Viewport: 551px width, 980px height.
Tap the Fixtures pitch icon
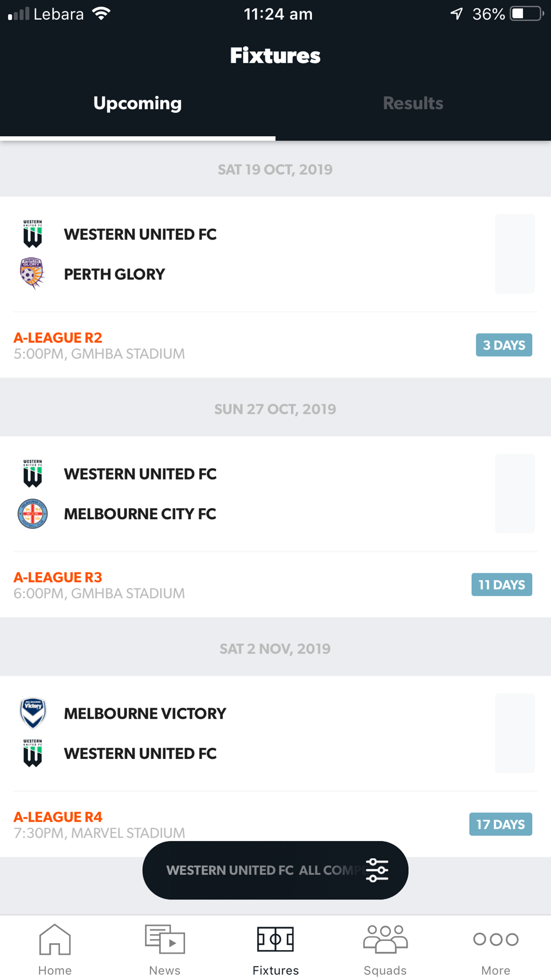point(275,939)
